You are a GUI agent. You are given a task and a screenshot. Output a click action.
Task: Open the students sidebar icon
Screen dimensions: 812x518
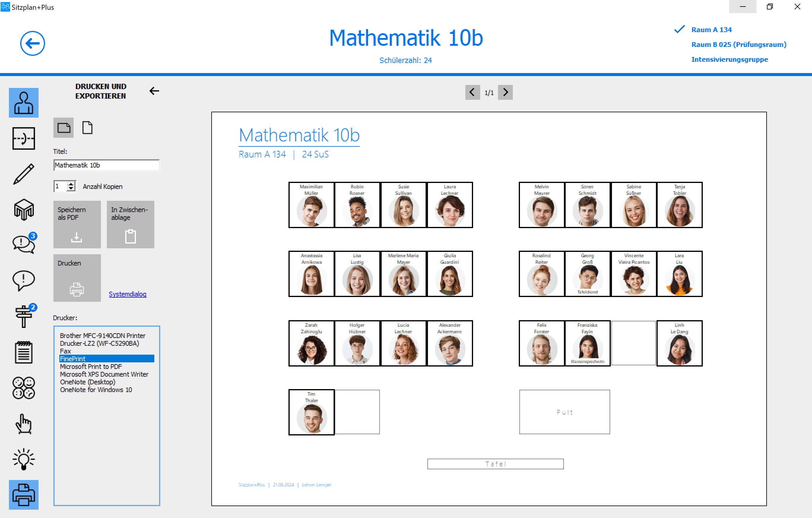[24, 103]
